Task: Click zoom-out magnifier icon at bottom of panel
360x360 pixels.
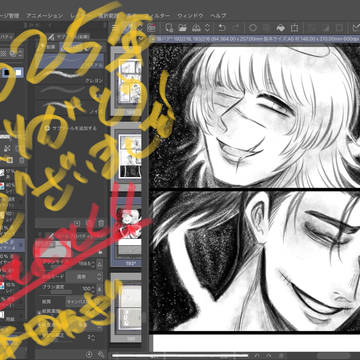Action: coord(101,354)
